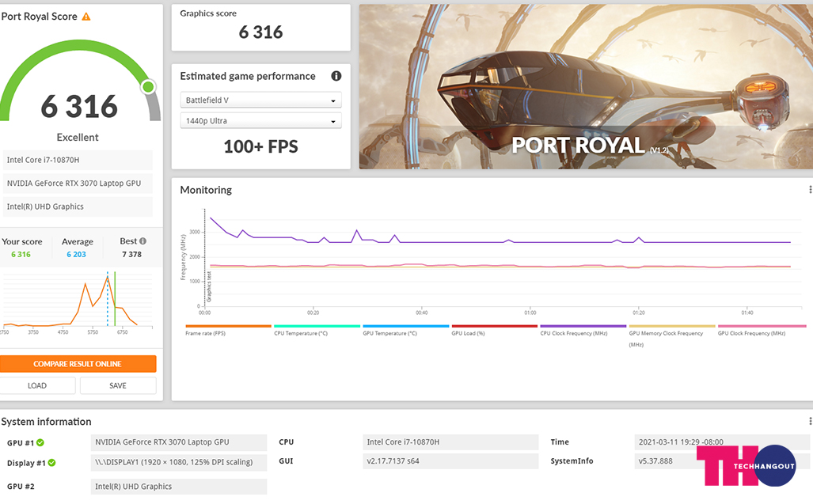Toggle CPU Clock Frequency legend swatch

583,326
